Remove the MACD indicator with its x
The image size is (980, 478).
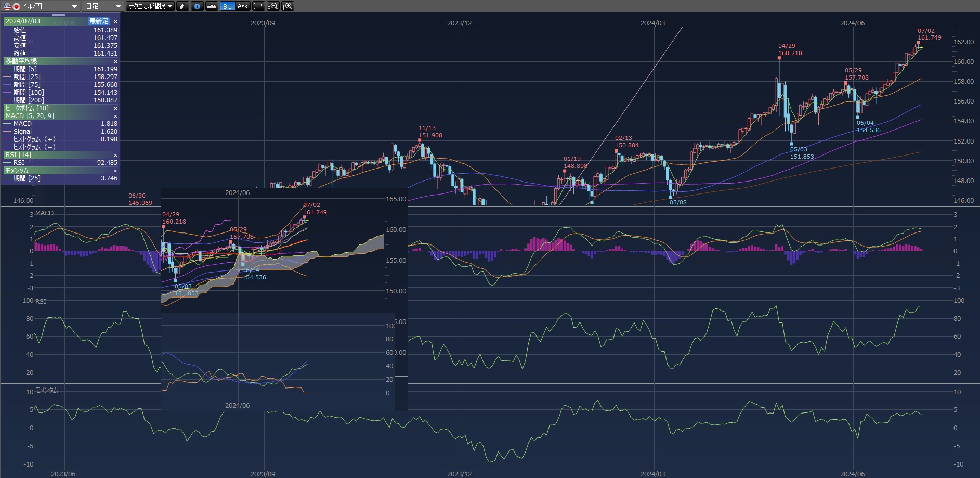pyautogui.click(x=115, y=116)
